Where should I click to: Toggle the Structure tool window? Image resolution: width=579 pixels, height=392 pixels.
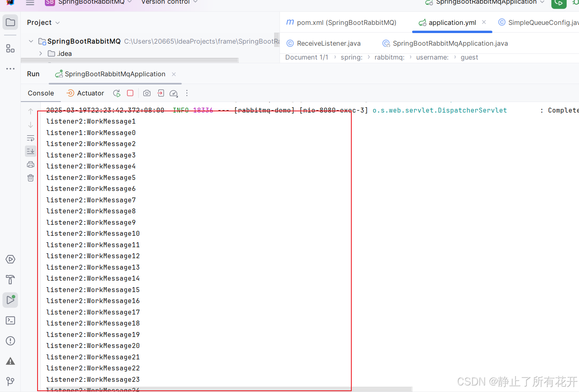10,48
